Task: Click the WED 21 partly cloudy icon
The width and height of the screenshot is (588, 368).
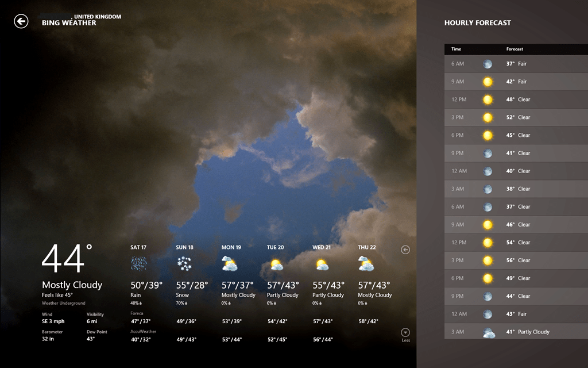Action: point(322,264)
